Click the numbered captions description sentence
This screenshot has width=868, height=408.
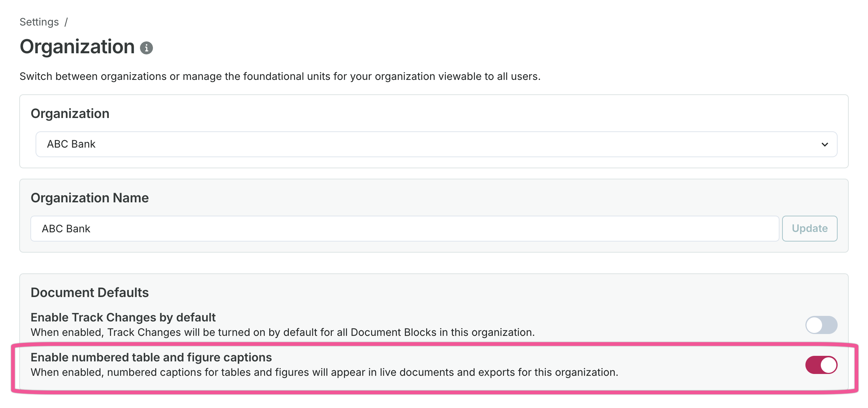pos(324,372)
